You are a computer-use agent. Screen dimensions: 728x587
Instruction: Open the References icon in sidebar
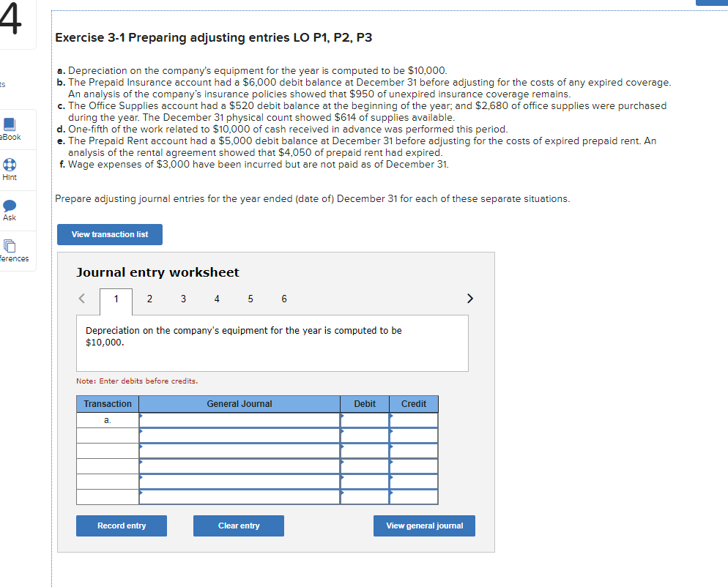coord(9,246)
